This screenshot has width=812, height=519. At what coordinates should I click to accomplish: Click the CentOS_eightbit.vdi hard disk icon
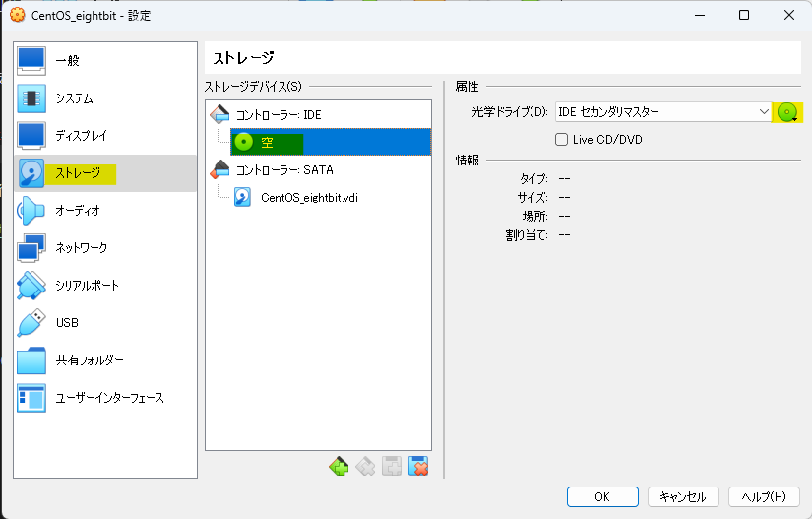click(242, 197)
